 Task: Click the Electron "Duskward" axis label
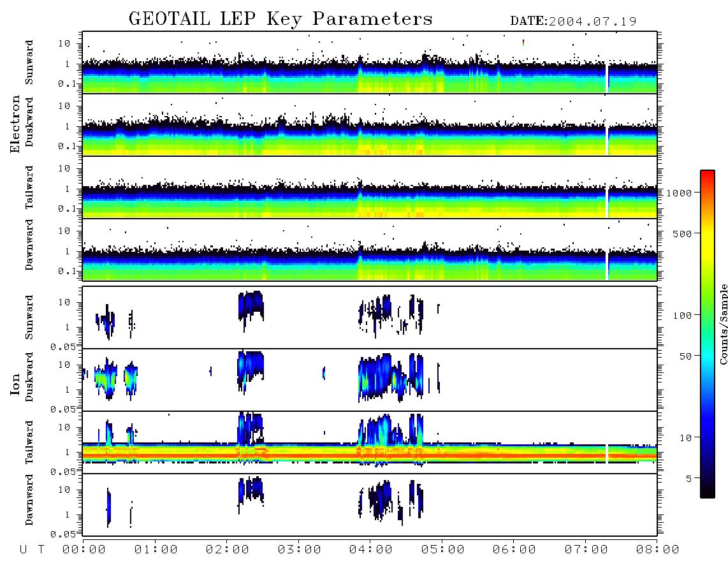tap(29, 122)
